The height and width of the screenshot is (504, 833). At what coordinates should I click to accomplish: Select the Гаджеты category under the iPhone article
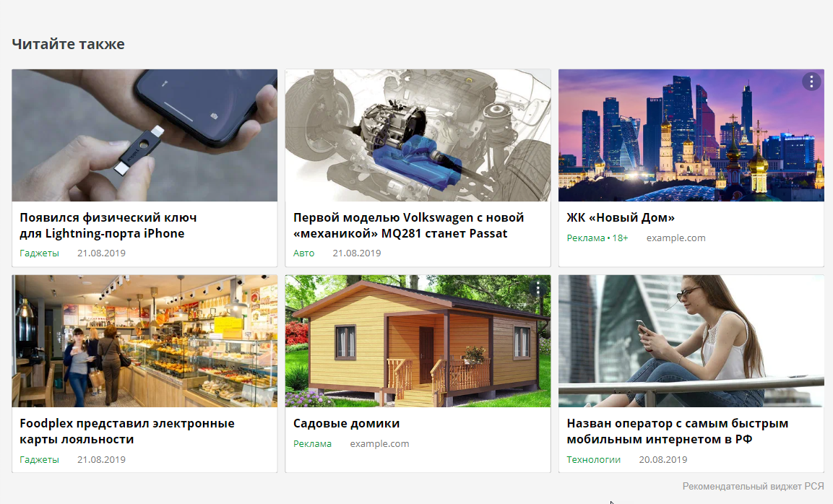point(39,253)
